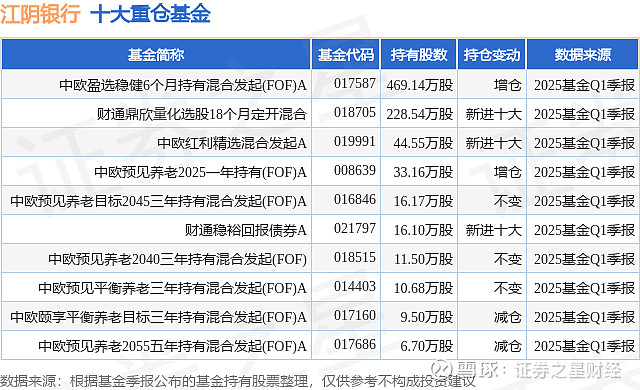Image resolution: width=640 pixels, height=390 pixels.
Task: Click the 数据来源 column header
Action: [x=583, y=54]
